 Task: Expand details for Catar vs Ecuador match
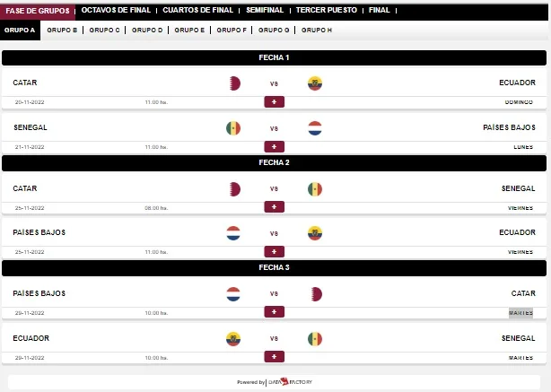click(x=274, y=102)
